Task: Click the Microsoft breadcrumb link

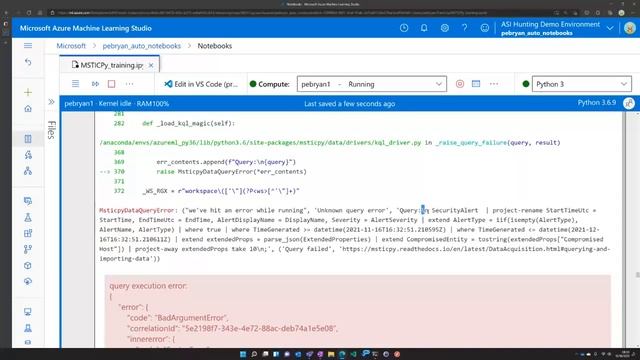Action: coord(71,46)
